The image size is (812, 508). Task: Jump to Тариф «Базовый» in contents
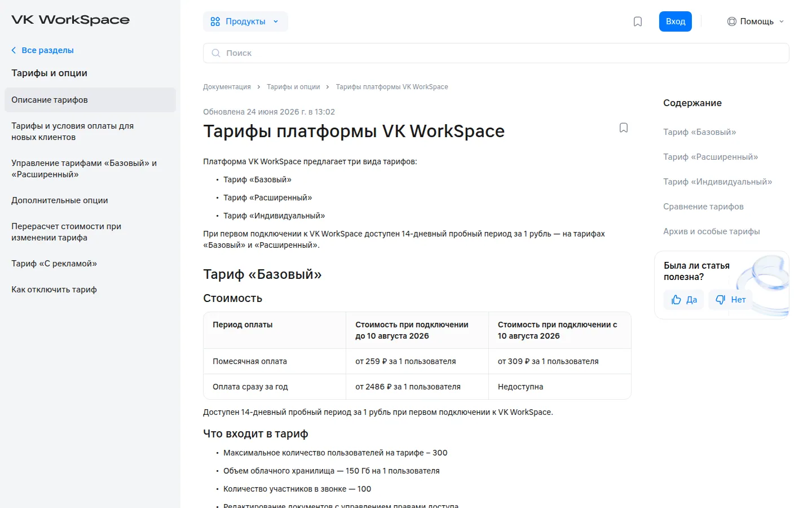tap(700, 132)
